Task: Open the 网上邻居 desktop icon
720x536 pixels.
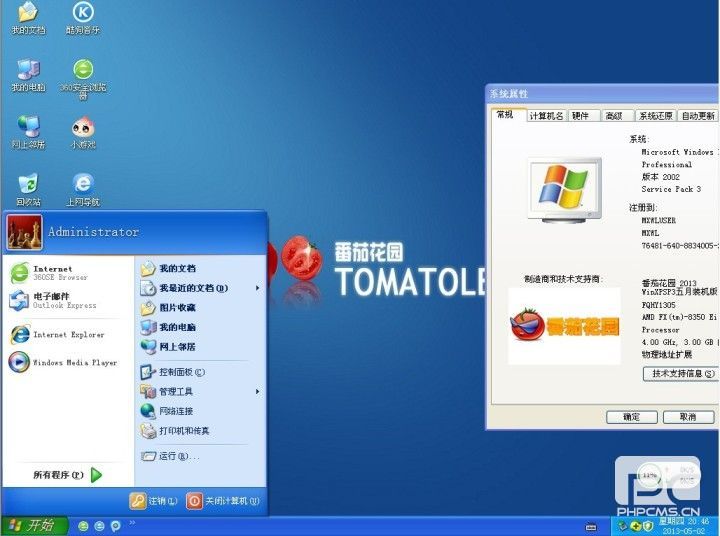Action: tap(28, 132)
